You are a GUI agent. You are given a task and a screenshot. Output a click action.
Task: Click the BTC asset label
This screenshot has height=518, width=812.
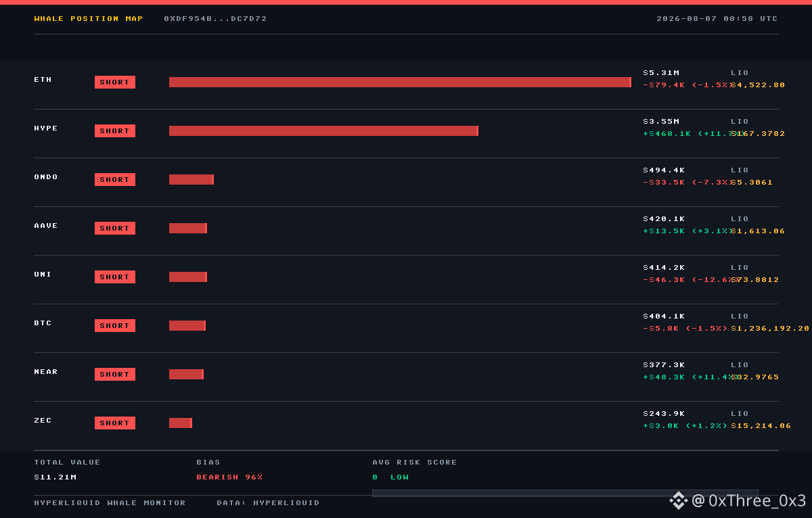[43, 323]
